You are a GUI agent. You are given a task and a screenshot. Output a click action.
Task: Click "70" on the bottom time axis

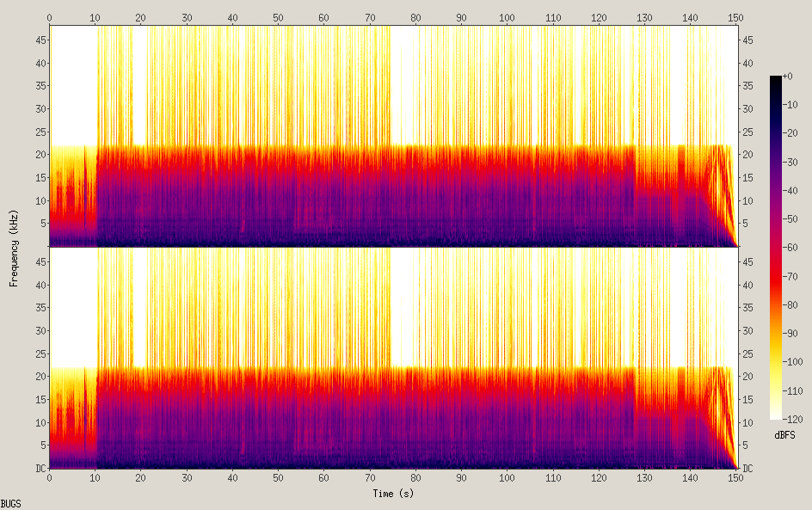(370, 478)
